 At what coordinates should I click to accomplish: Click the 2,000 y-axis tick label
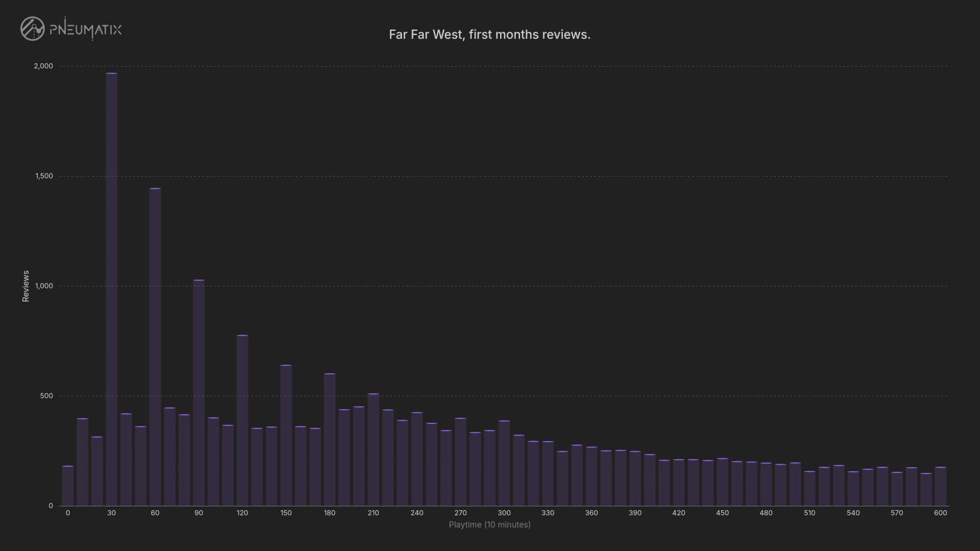(x=43, y=66)
